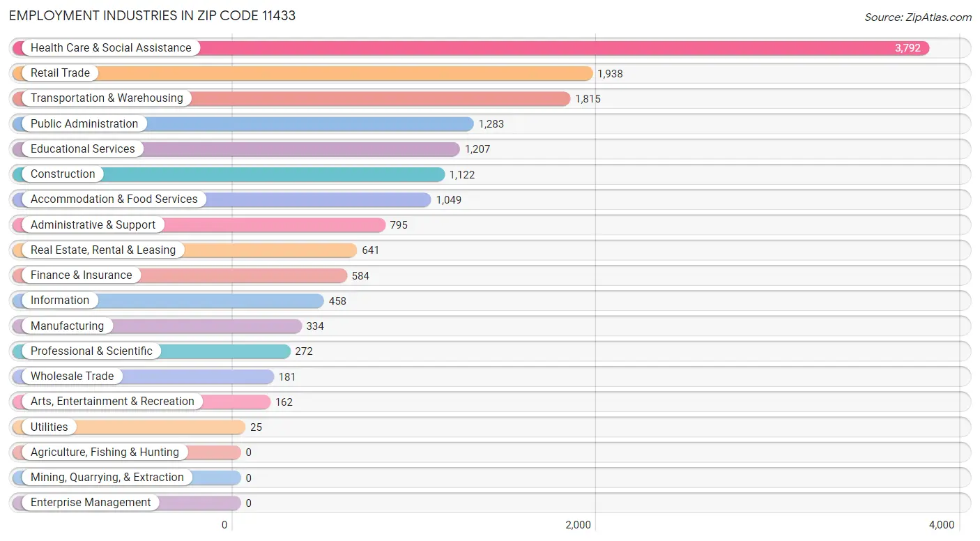
Task: Click the 1,122 Construction value
Action: [462, 175]
